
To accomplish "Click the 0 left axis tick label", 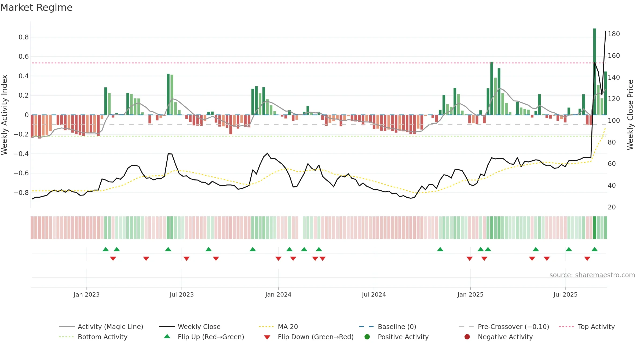I will click(27, 115).
